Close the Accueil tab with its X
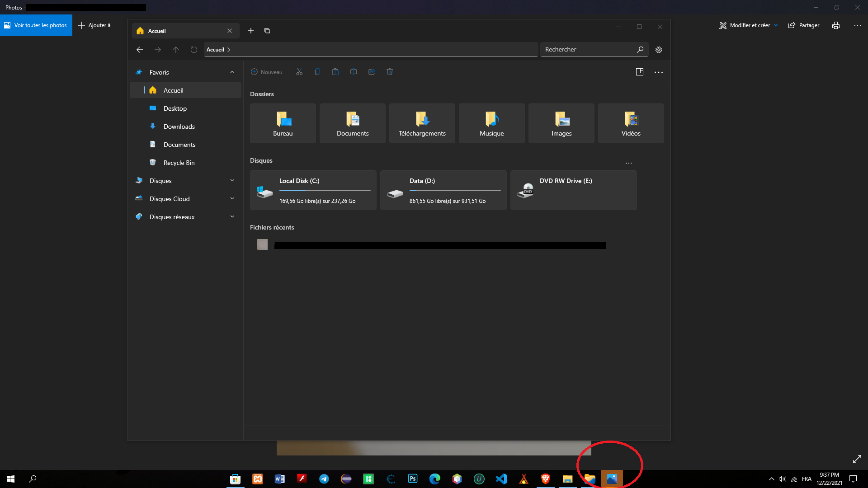 coord(230,31)
